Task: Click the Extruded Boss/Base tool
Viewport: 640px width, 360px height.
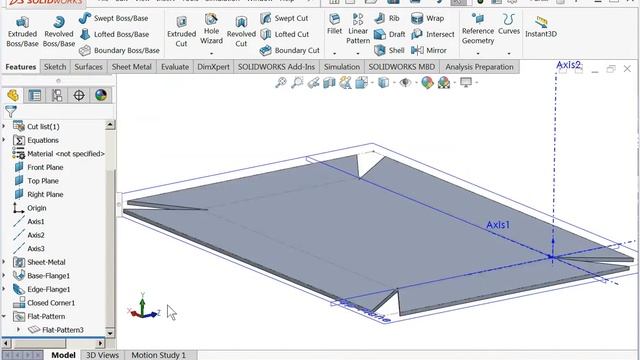Action: pyautogui.click(x=22, y=31)
